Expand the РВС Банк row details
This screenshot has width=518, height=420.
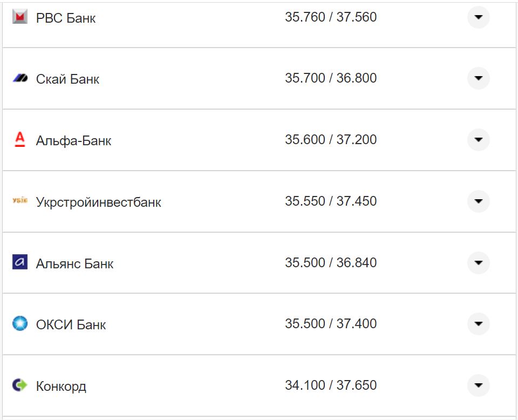[x=478, y=17]
